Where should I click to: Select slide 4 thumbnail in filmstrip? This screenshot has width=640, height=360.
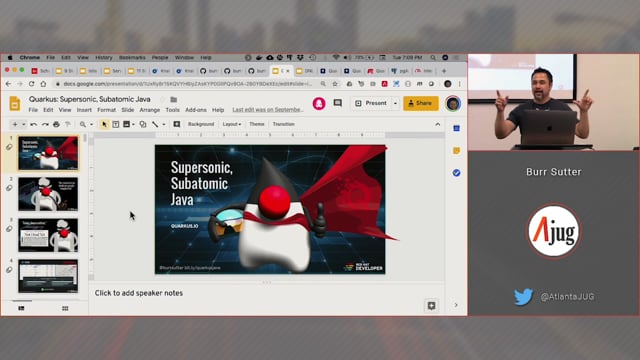click(x=48, y=276)
